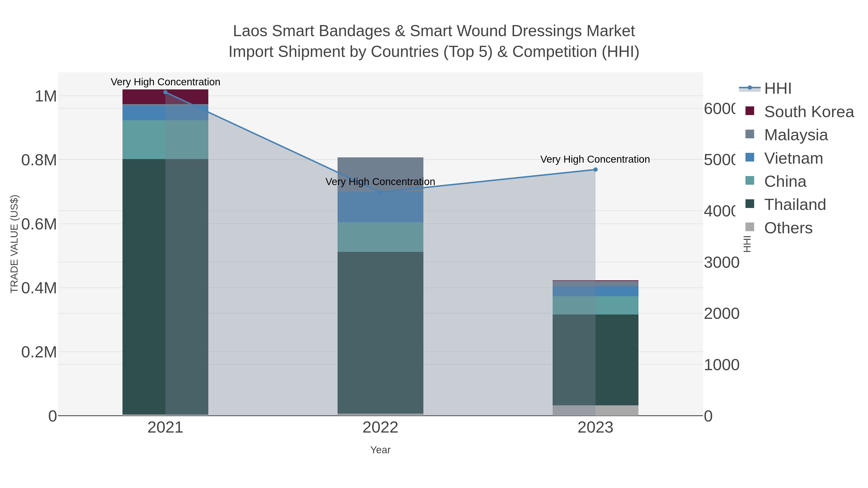Toggle Thailand series via legend label
Screen dimensions: 868x488
click(795, 205)
